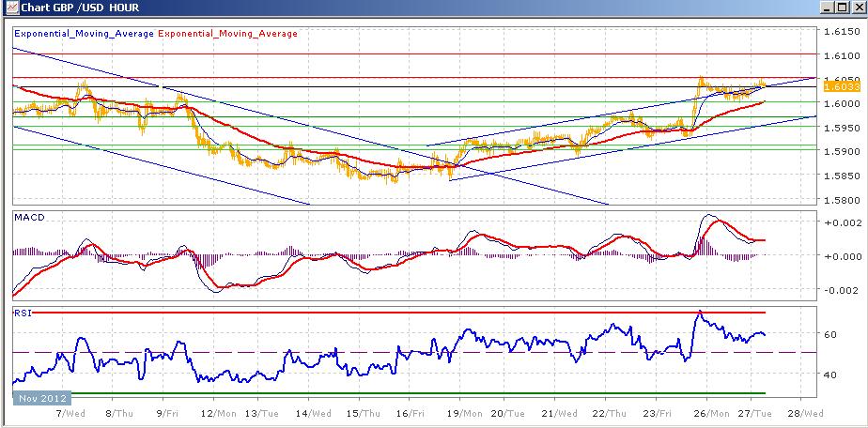Click the Nov 2012 date badge

pos(42,398)
